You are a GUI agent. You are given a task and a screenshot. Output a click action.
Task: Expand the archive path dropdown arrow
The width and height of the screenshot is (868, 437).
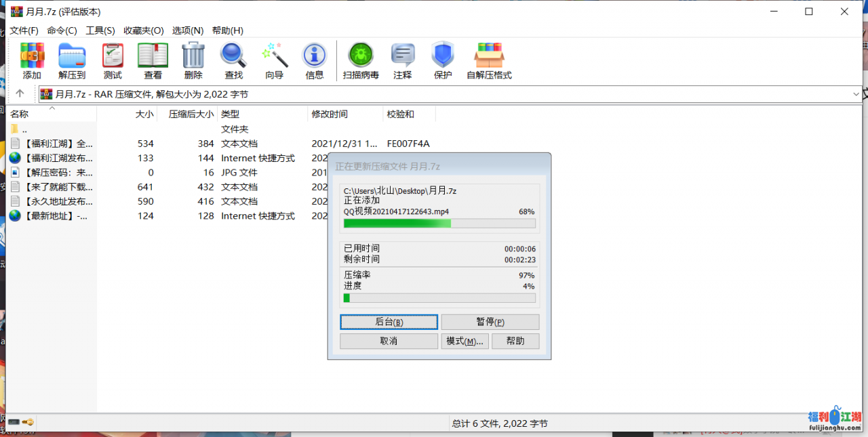click(856, 94)
